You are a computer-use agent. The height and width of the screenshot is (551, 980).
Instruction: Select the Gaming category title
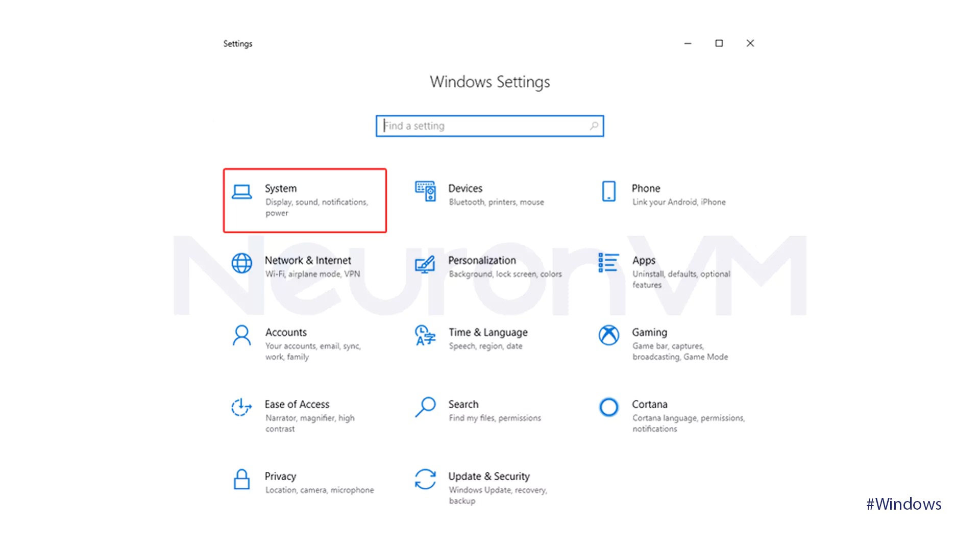(649, 332)
